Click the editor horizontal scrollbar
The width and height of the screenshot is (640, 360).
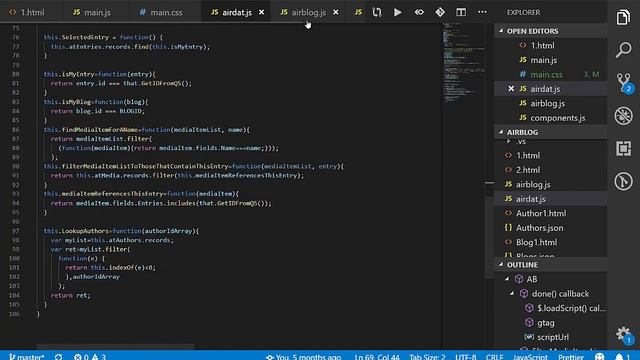point(115,347)
